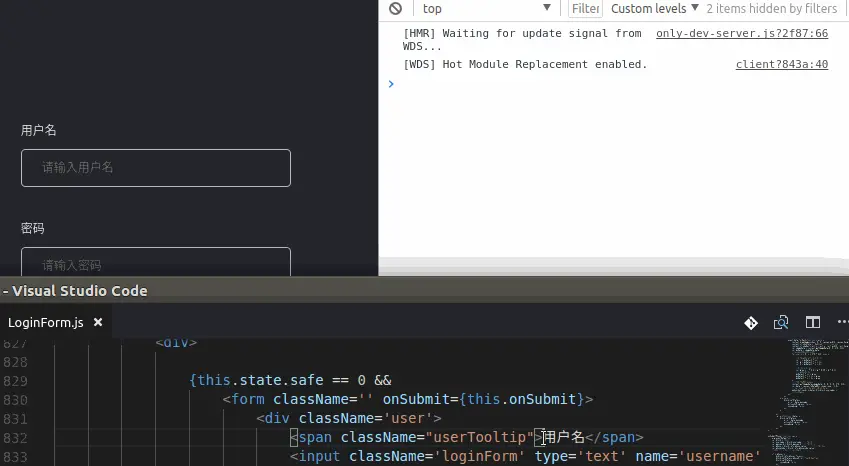Click the className='user' div on line 831

pos(349,418)
